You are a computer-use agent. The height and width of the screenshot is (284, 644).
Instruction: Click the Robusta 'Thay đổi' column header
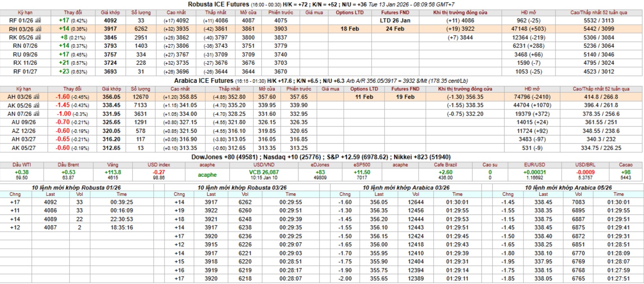click(73, 13)
